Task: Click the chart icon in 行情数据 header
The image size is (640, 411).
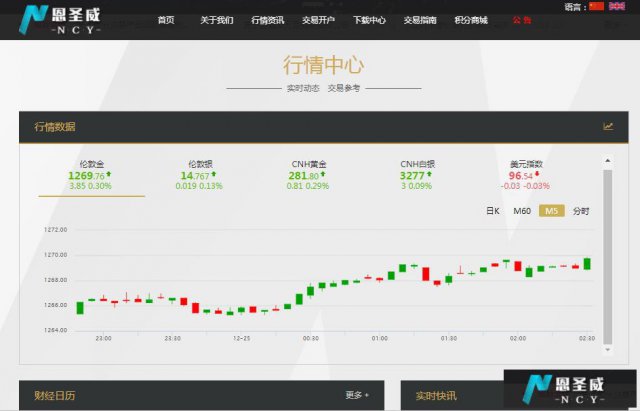Action: pos(608,126)
